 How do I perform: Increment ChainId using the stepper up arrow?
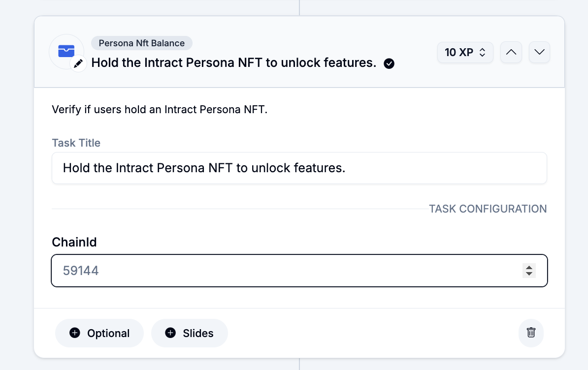529,267
